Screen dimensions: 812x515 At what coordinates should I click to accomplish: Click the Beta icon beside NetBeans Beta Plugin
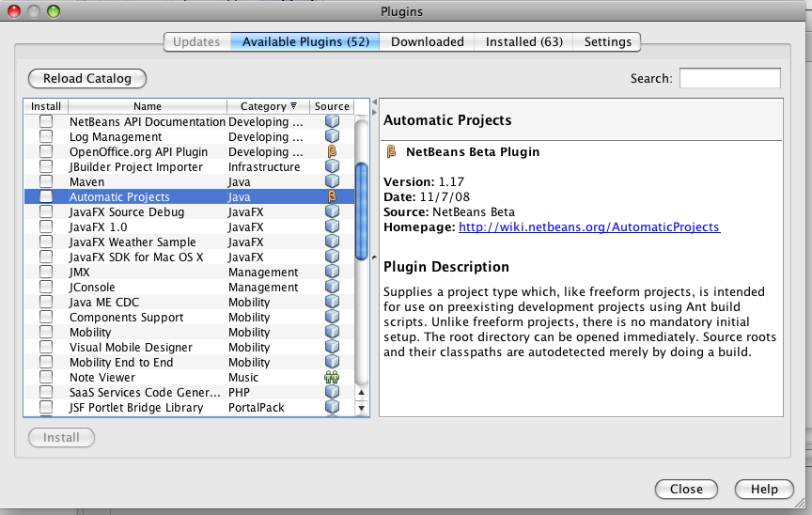(392, 151)
